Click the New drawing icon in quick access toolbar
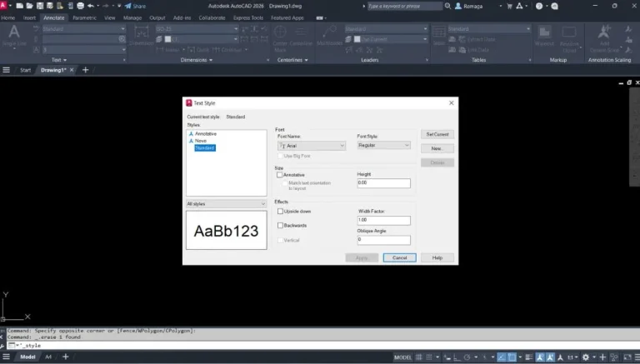The image size is (640, 364). pos(20,6)
